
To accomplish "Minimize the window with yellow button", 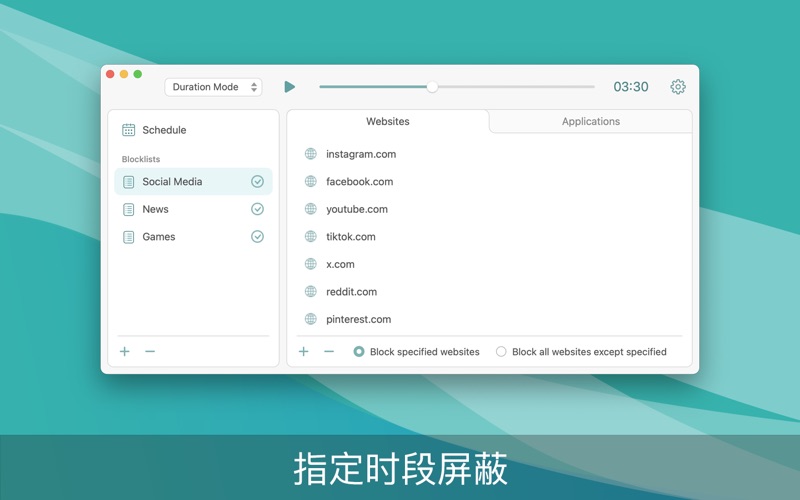I will [124, 74].
